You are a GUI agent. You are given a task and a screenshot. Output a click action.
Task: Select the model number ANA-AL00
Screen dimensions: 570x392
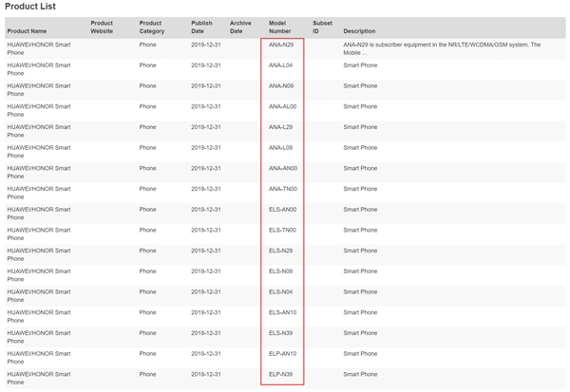click(282, 106)
